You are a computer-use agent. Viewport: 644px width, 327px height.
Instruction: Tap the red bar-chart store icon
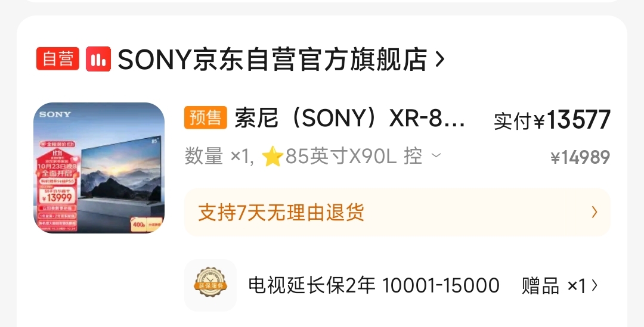pyautogui.click(x=98, y=59)
